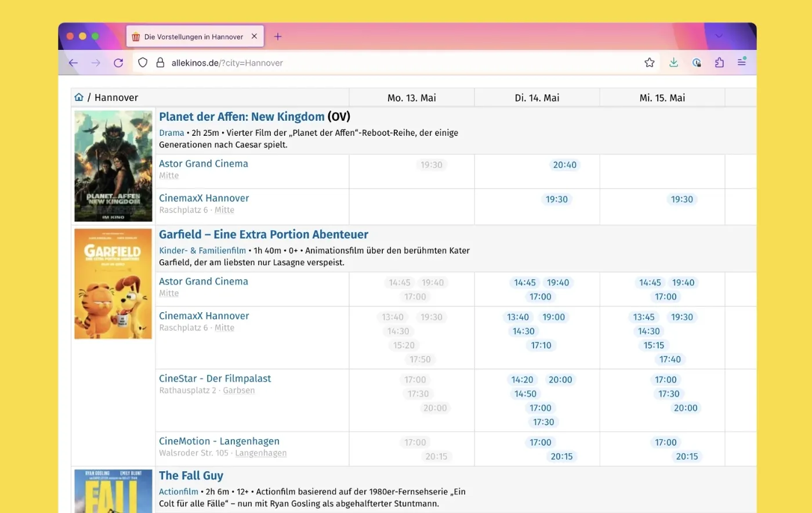
Task: Bookmark this page with the star icon
Action: (650, 63)
